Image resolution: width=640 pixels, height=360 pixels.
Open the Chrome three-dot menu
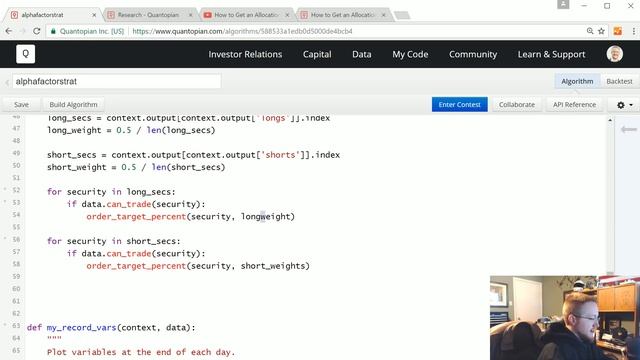coord(633,31)
